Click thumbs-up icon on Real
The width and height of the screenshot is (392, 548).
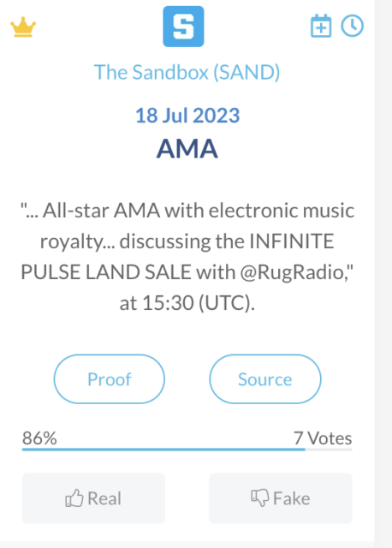(74, 498)
